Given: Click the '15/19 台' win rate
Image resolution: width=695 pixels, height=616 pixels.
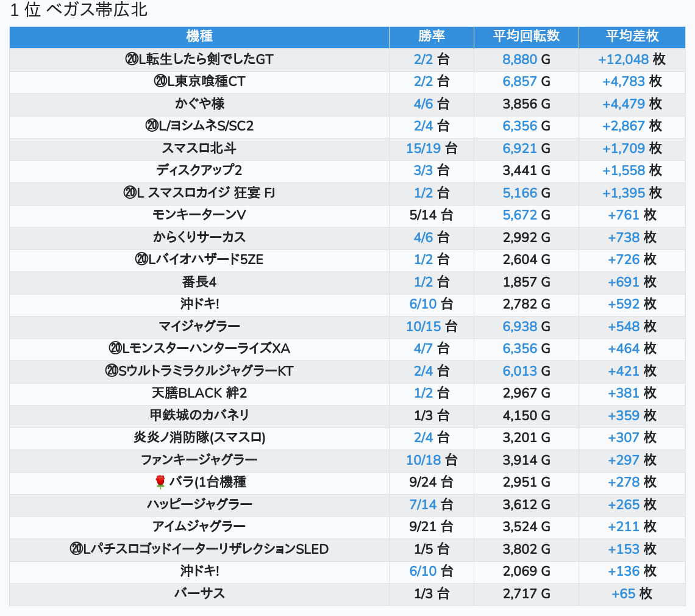Looking at the screenshot, I should [431, 148].
